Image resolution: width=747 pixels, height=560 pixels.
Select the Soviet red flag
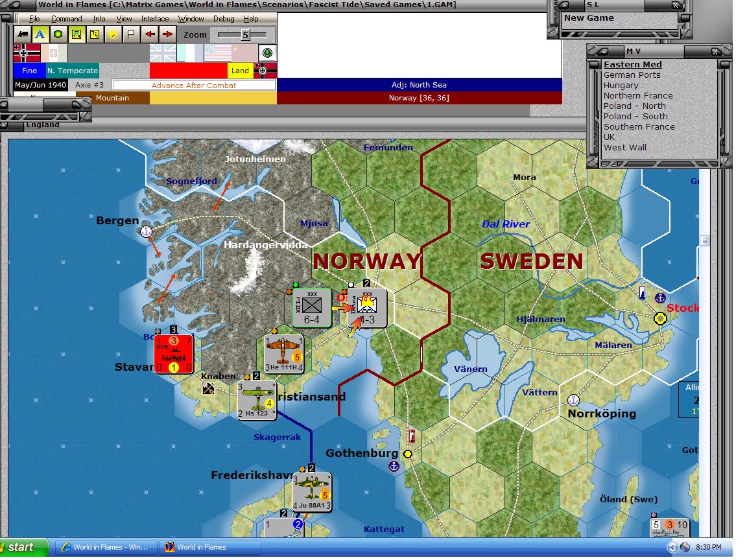[x=244, y=53]
